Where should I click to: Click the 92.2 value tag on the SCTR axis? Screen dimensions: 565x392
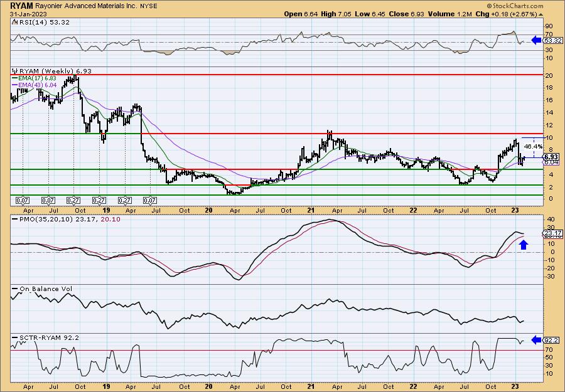click(552, 340)
